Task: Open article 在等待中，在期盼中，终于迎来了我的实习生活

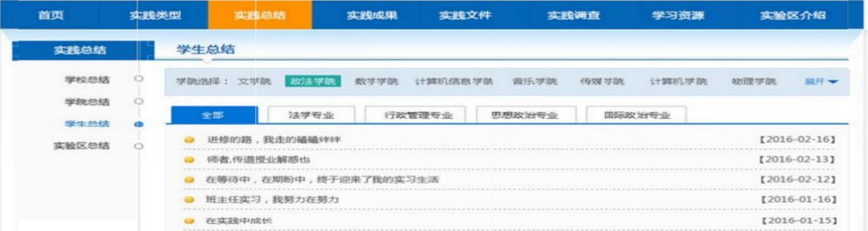Action: 323,180
